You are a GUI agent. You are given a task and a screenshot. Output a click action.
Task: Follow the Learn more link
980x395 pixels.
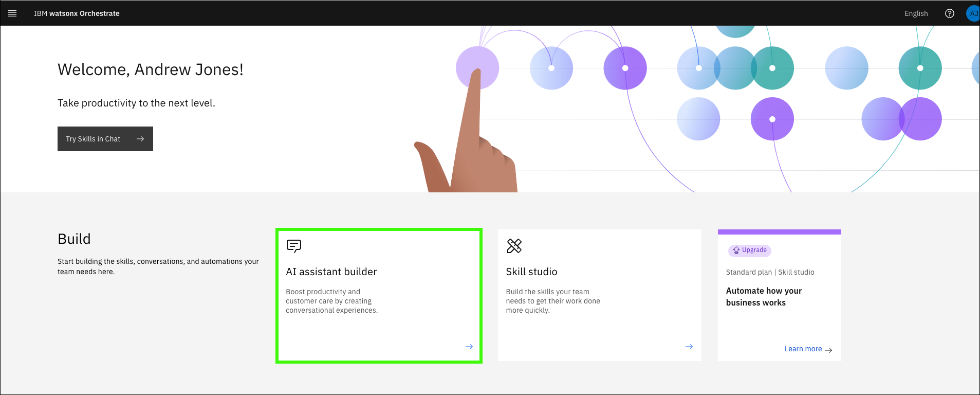coord(803,349)
